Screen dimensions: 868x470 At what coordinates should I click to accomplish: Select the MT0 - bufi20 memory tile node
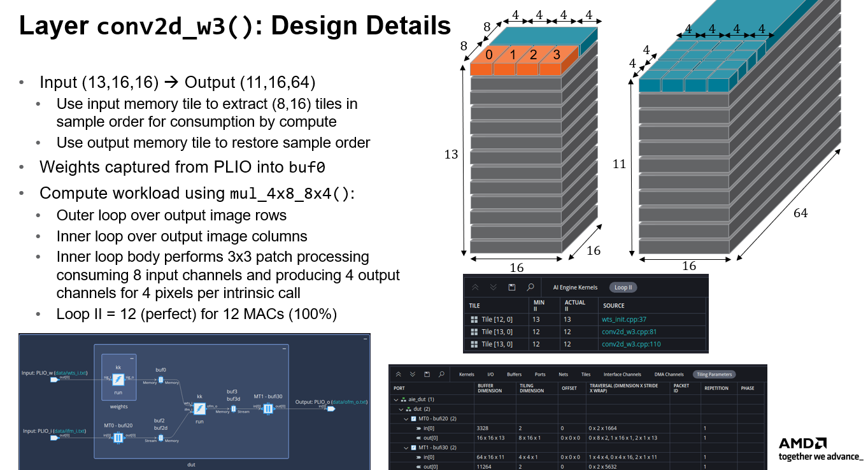tap(118, 438)
